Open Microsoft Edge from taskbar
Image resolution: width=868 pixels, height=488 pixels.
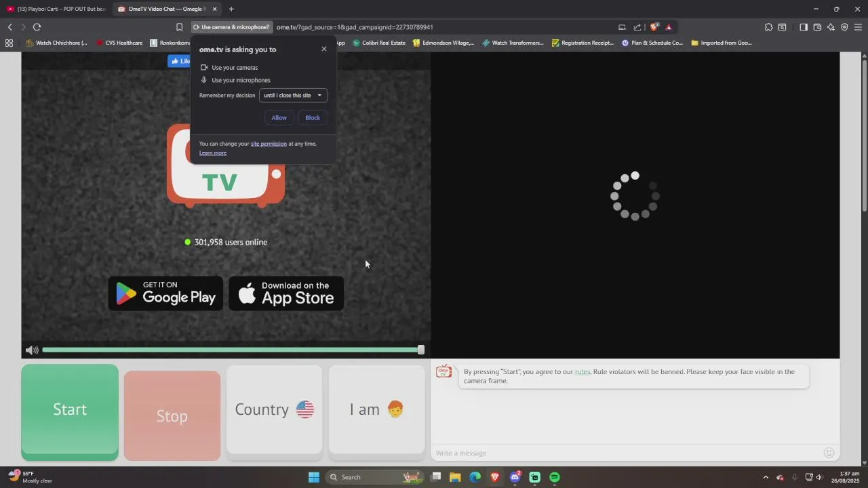475,477
